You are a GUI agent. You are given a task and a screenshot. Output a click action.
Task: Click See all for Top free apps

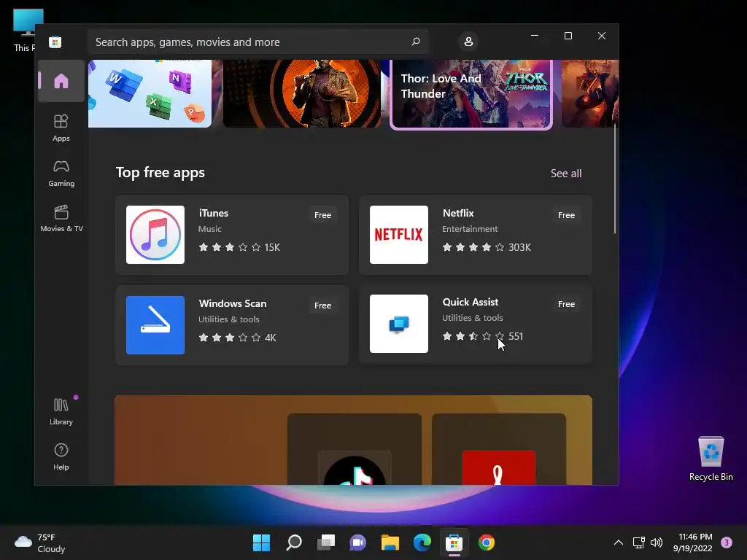click(566, 174)
